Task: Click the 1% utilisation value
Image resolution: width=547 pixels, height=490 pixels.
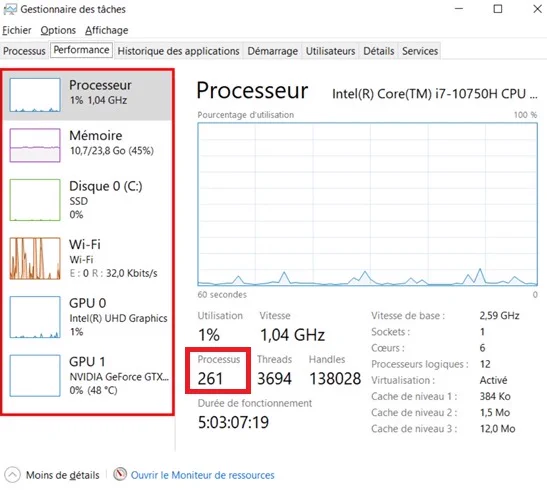Action: pos(209,335)
